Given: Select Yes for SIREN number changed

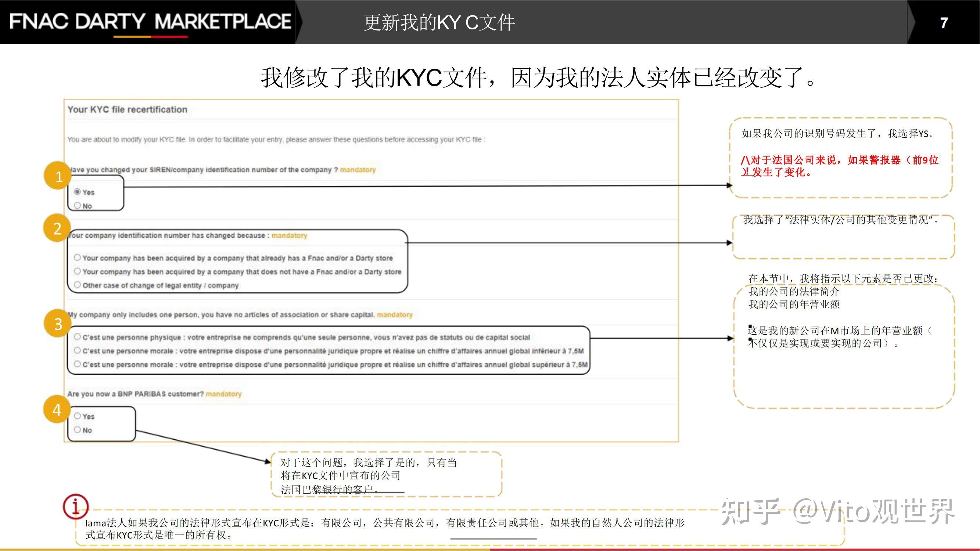Looking at the screenshot, I should coord(77,192).
